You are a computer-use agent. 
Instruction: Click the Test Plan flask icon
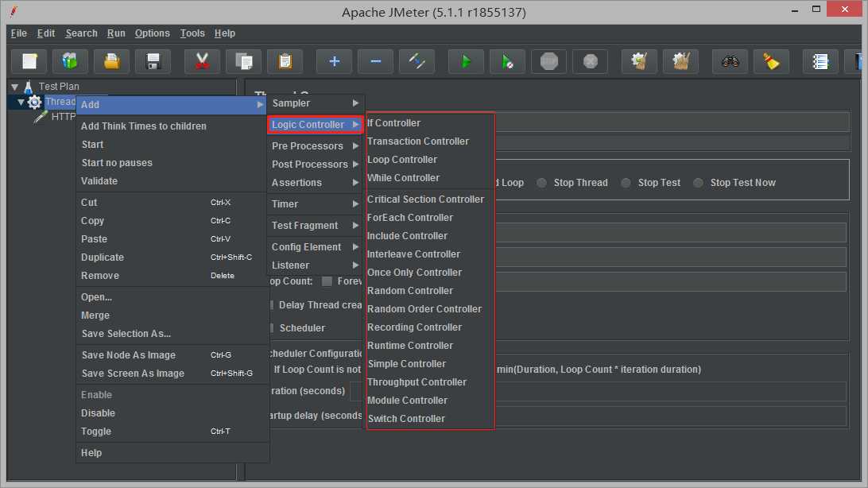tap(29, 87)
